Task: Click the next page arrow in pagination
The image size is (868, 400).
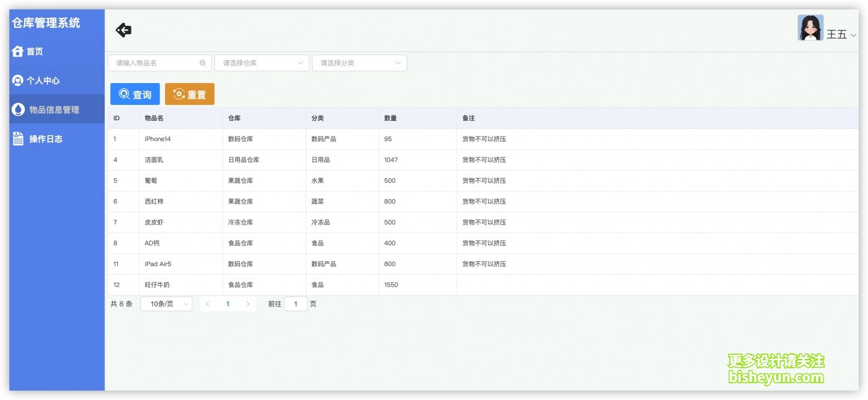Action: click(x=248, y=304)
